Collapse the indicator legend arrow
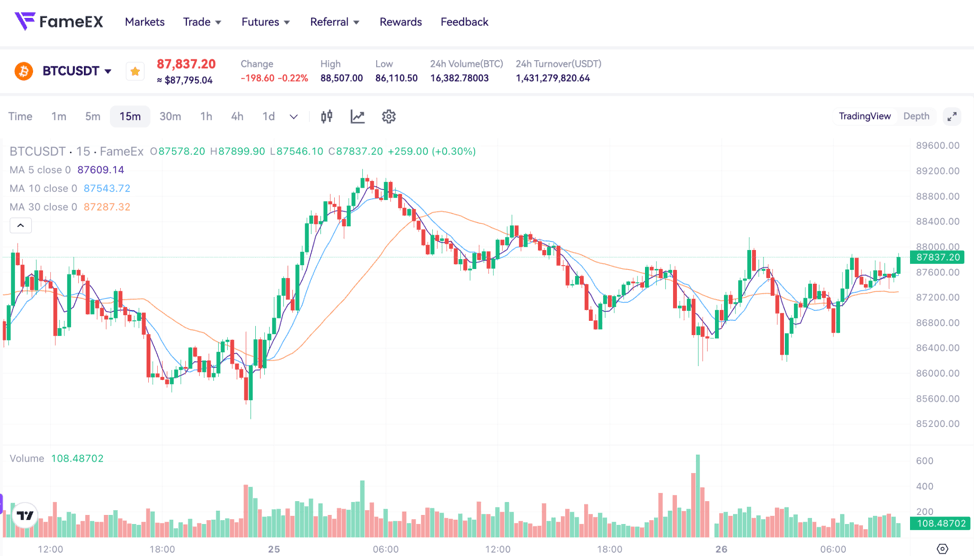974x556 pixels. 20,226
